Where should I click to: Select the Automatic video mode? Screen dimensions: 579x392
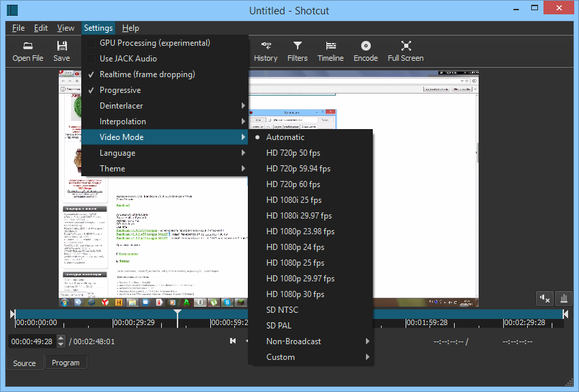tap(311, 137)
